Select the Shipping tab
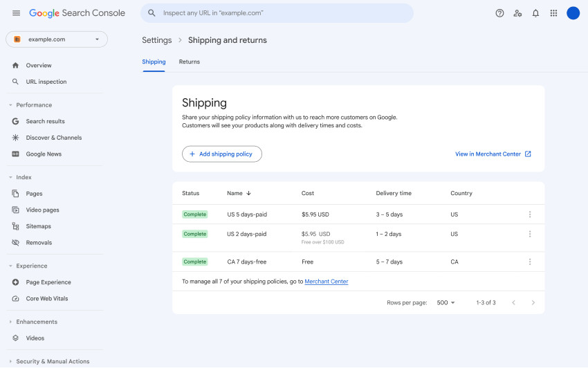Viewport: 588px width, 368px height. 154,62
